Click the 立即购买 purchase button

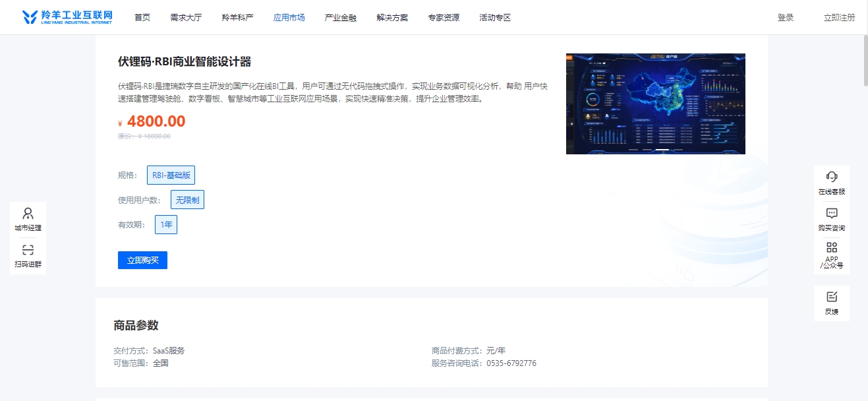pyautogui.click(x=142, y=260)
